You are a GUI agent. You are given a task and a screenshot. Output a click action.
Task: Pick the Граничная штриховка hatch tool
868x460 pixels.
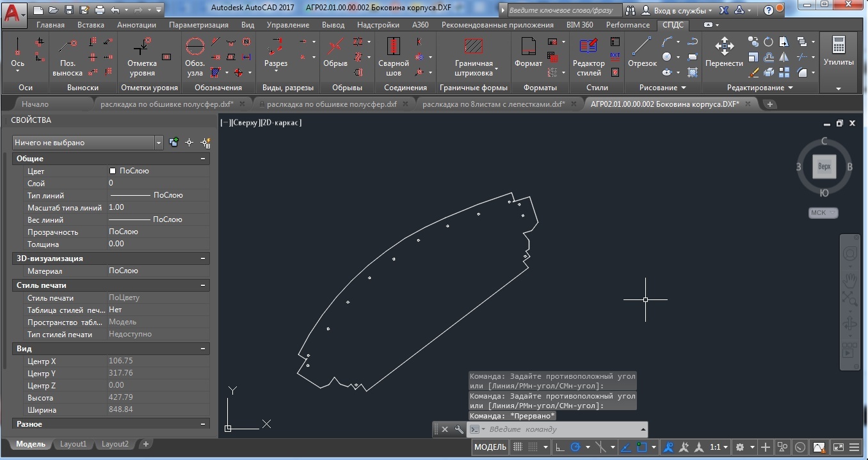pos(474,56)
